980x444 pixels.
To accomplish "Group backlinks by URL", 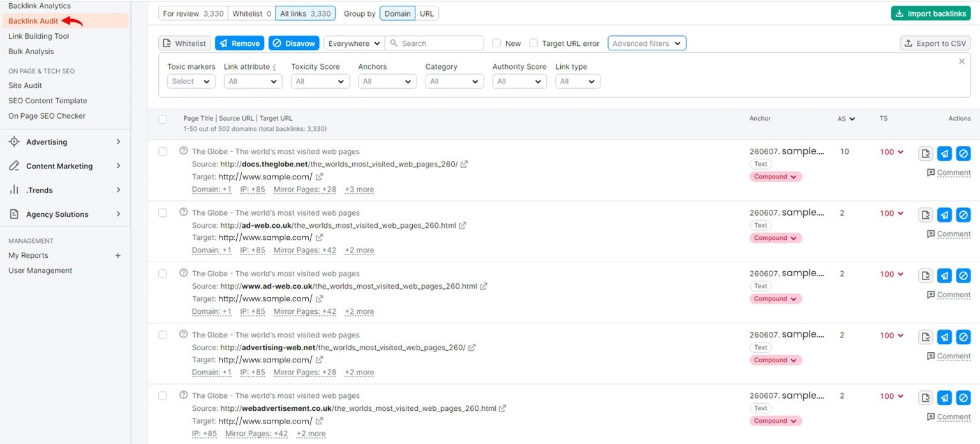I will click(427, 13).
